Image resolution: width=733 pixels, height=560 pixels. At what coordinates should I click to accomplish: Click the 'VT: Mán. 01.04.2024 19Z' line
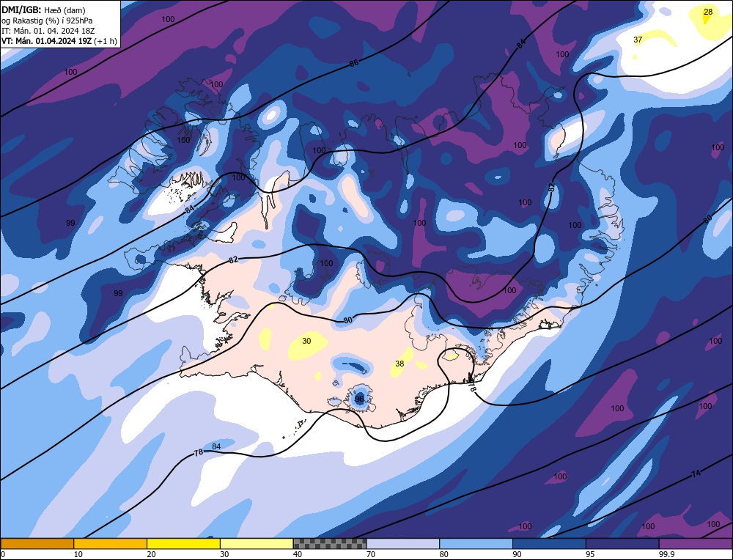click(47, 41)
